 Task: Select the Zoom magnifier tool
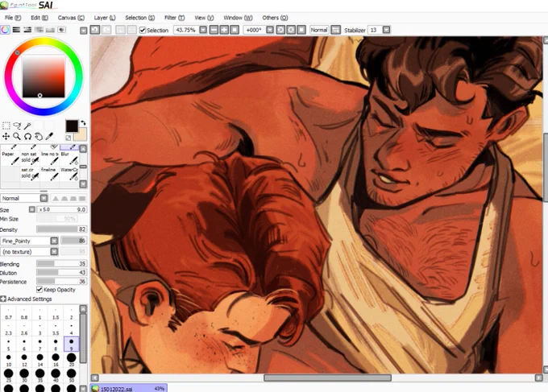click(x=17, y=136)
